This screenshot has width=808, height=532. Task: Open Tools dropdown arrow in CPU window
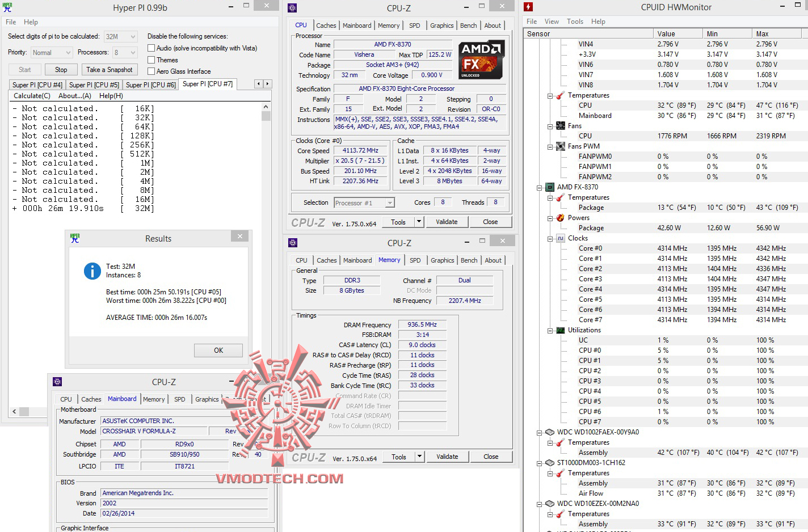click(x=419, y=222)
